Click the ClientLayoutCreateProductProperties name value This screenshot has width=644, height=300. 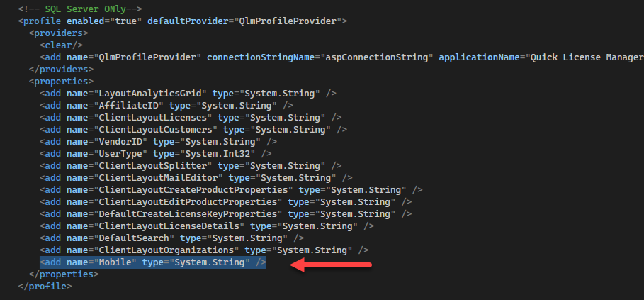193,190
